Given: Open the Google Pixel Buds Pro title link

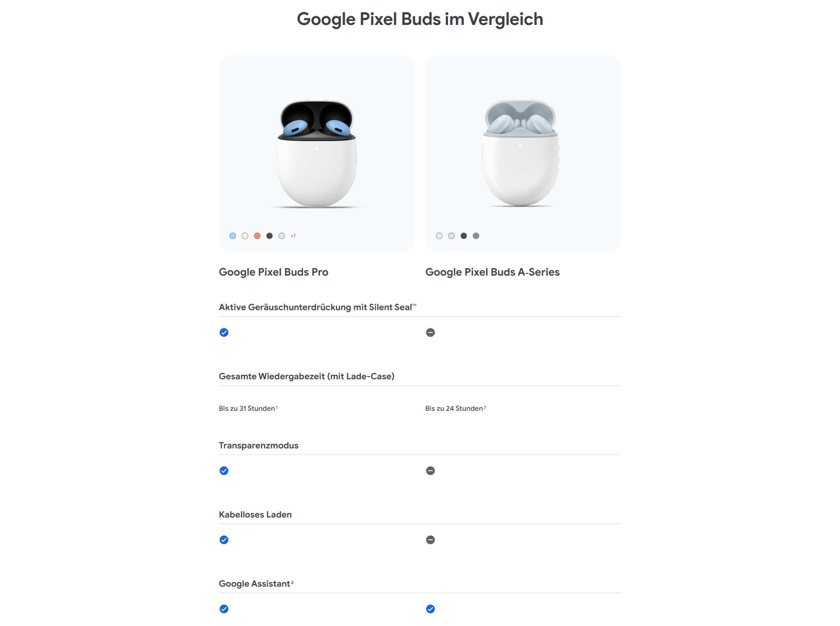Looking at the screenshot, I should 273,272.
